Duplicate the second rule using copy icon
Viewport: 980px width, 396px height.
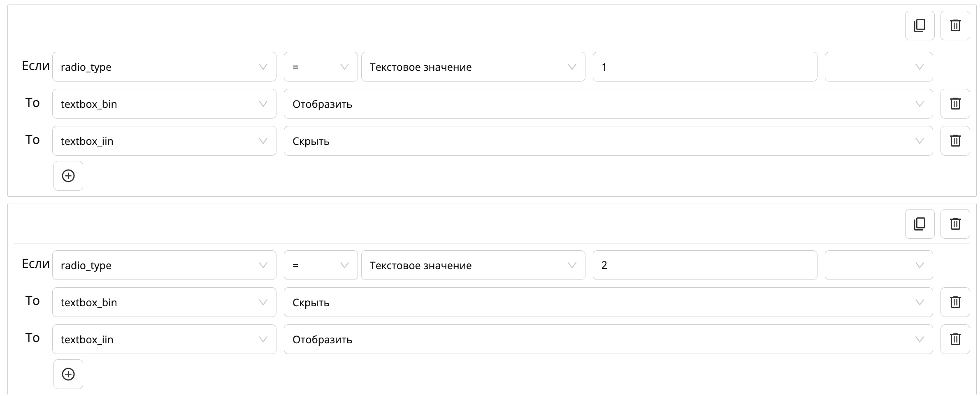pyautogui.click(x=920, y=224)
